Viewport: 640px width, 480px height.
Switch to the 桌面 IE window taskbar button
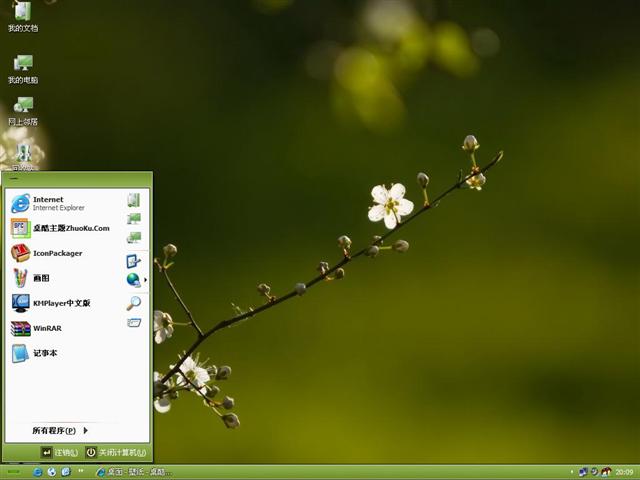[134, 472]
